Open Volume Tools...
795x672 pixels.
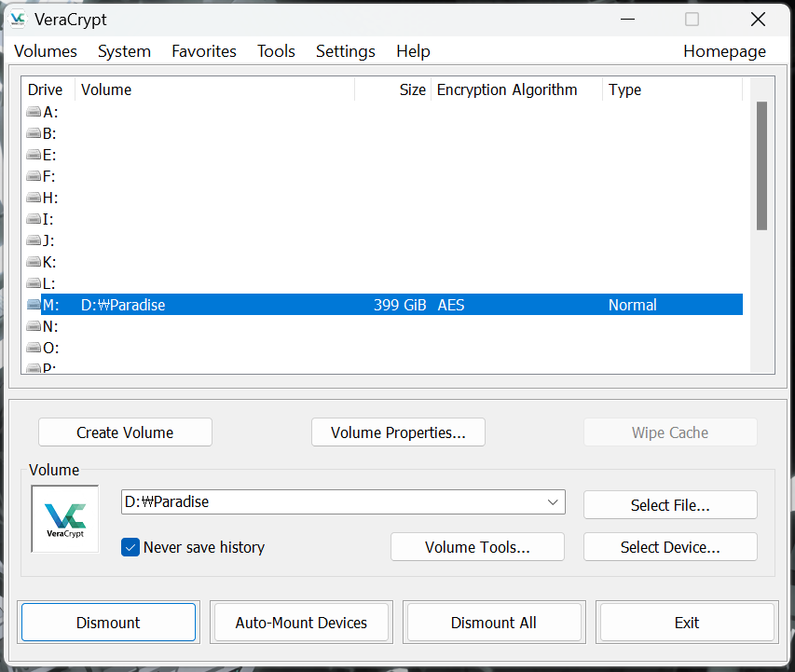click(x=477, y=547)
